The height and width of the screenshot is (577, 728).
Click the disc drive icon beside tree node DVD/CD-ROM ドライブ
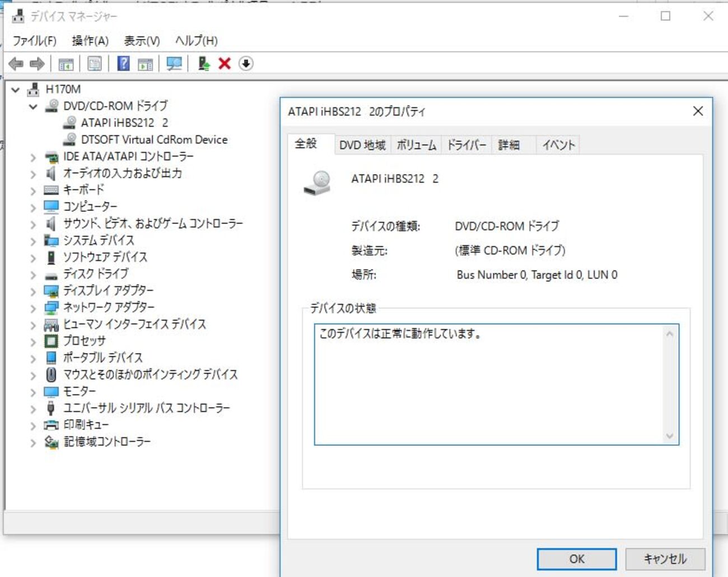(52, 106)
